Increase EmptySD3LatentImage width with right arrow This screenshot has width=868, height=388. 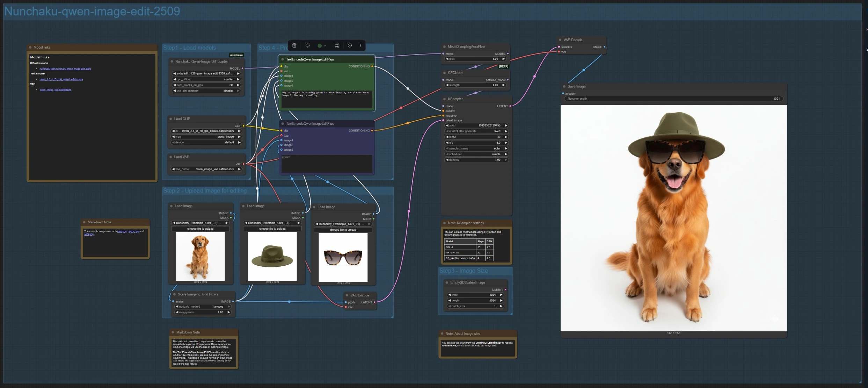click(x=501, y=295)
